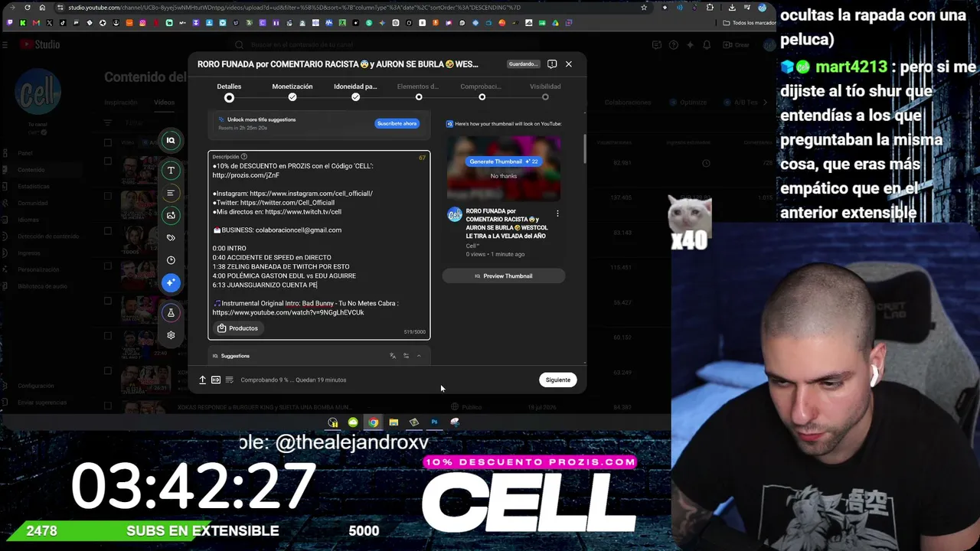
Task: Open Personalización in Studio sidebar
Action: pos(38,270)
